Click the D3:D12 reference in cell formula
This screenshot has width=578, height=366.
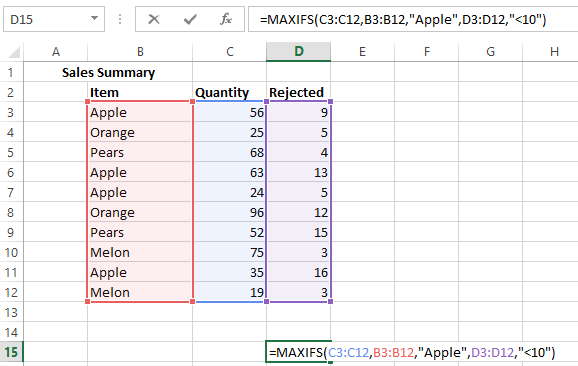(x=492, y=353)
